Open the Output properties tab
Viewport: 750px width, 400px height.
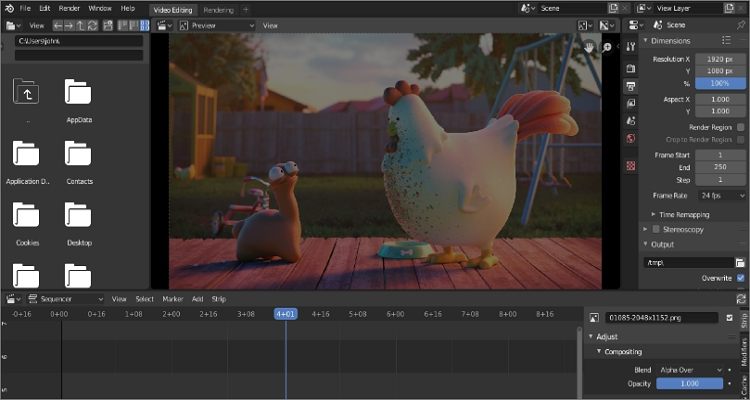tap(631, 86)
